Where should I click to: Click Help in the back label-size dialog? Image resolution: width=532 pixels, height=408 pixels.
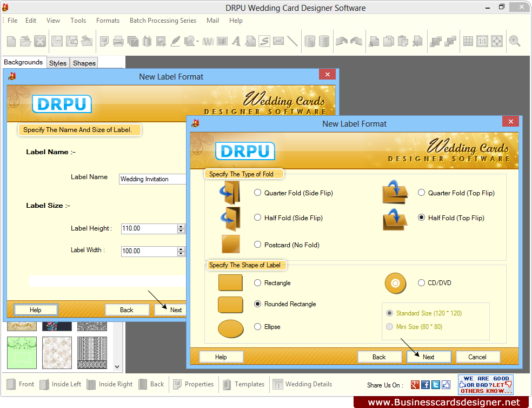pyautogui.click(x=36, y=310)
